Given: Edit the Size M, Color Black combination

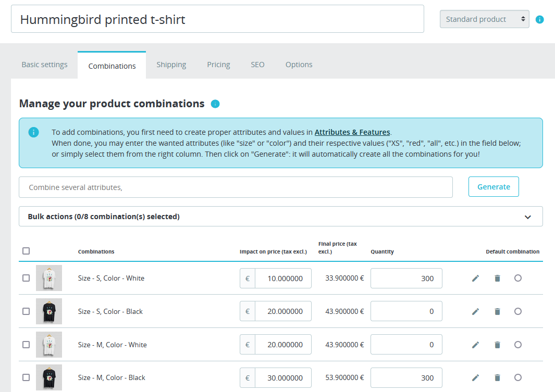Looking at the screenshot, I should pos(475,378).
